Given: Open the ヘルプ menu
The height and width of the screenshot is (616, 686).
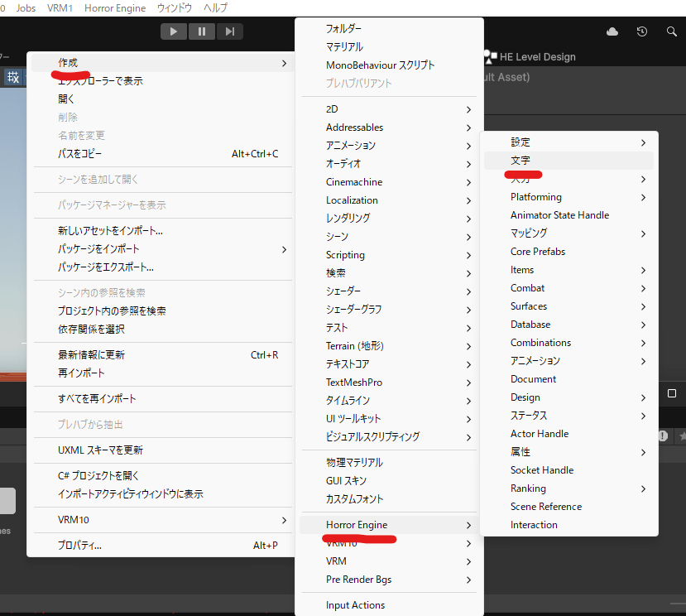Looking at the screenshot, I should tap(215, 8).
